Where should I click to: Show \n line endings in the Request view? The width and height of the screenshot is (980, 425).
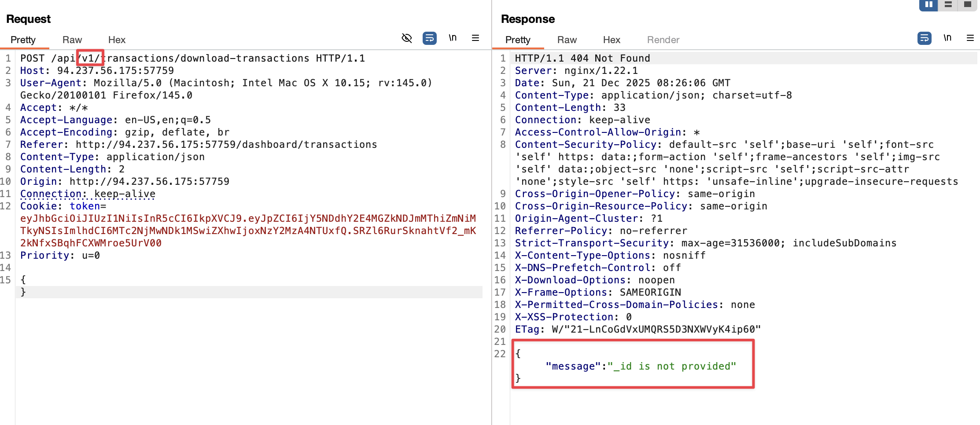pos(453,38)
